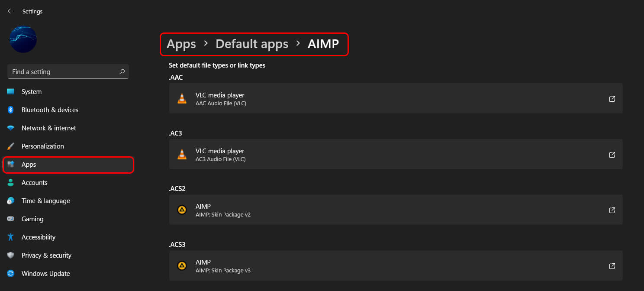Click the .ACS2 file type label
Screen dimensions: 644x291
pyautogui.click(x=177, y=189)
